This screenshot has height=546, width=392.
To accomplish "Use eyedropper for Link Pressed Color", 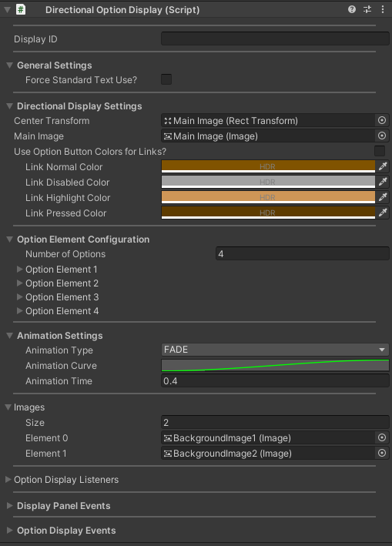I will coord(383,213).
